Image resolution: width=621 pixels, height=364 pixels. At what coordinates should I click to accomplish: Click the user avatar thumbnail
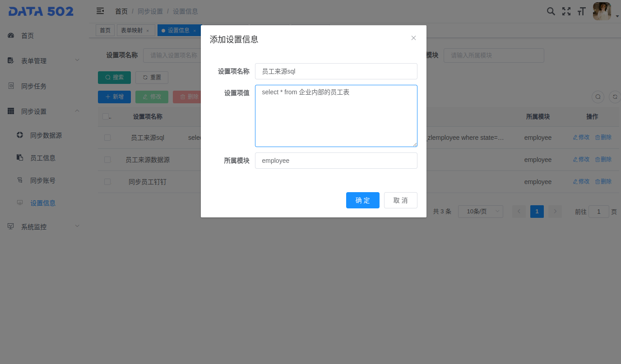pyautogui.click(x=602, y=11)
